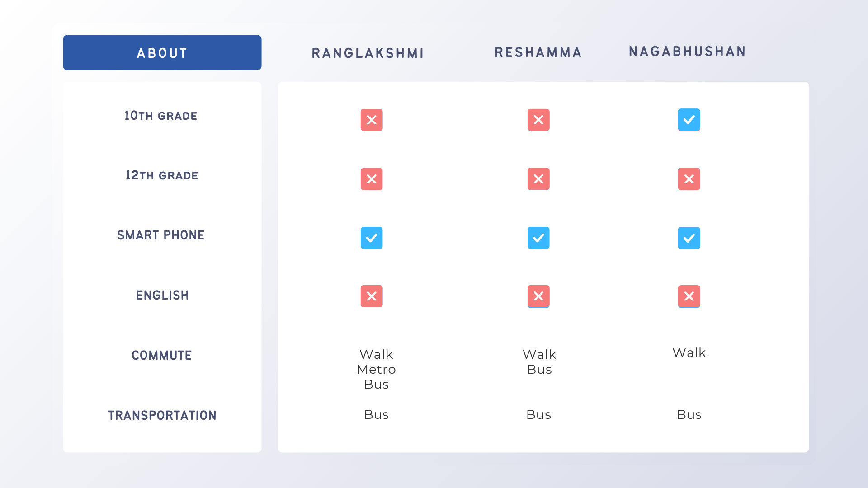Toggle Nagabhushan's smart phone checkbox

click(689, 238)
